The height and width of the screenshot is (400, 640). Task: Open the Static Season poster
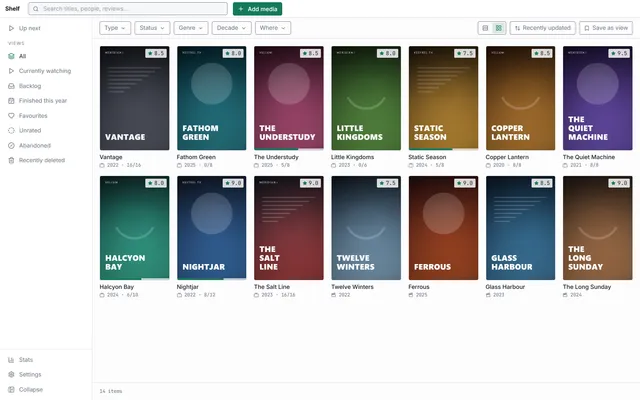coord(443,98)
